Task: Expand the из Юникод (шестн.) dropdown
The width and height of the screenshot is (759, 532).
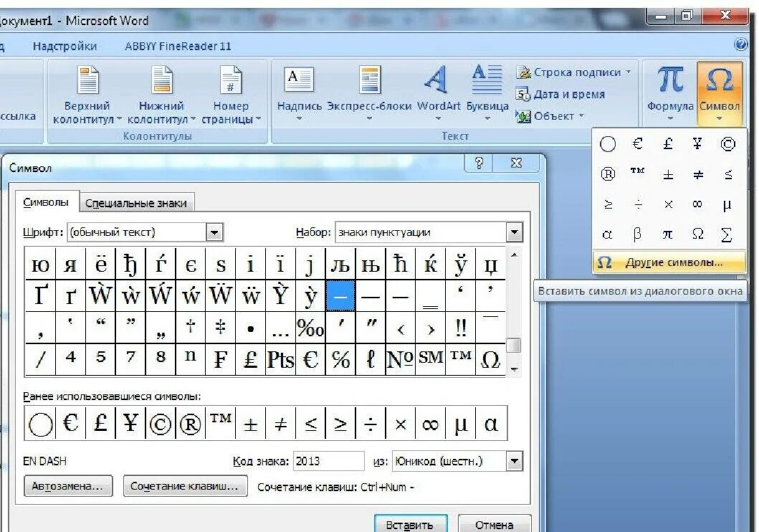Action: pos(514,461)
